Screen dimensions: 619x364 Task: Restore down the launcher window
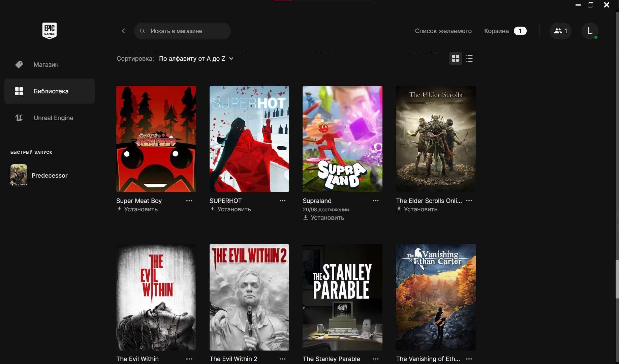pos(590,5)
